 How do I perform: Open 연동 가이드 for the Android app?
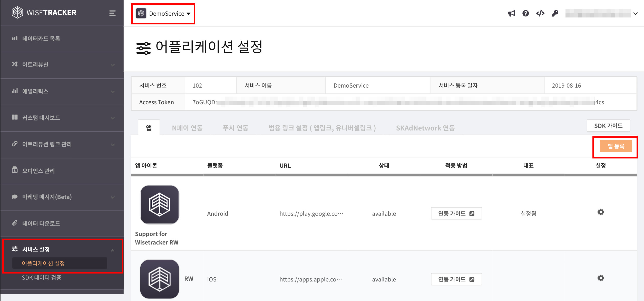[456, 213]
